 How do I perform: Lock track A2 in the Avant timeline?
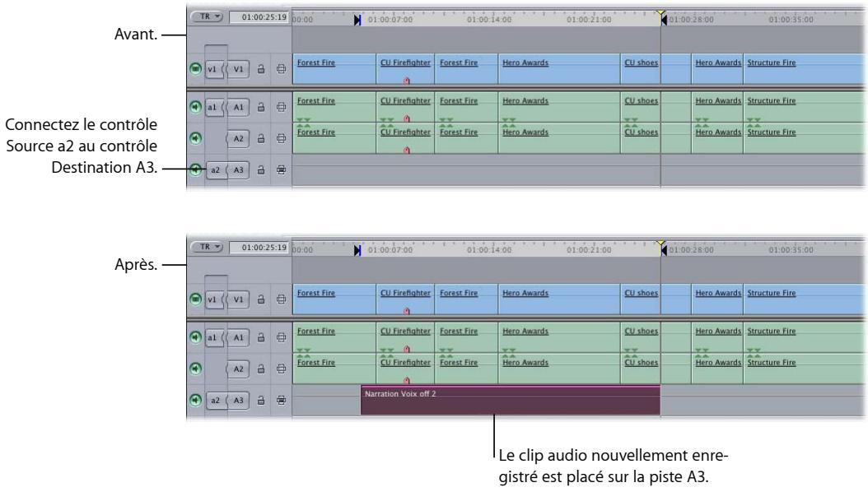(x=261, y=139)
